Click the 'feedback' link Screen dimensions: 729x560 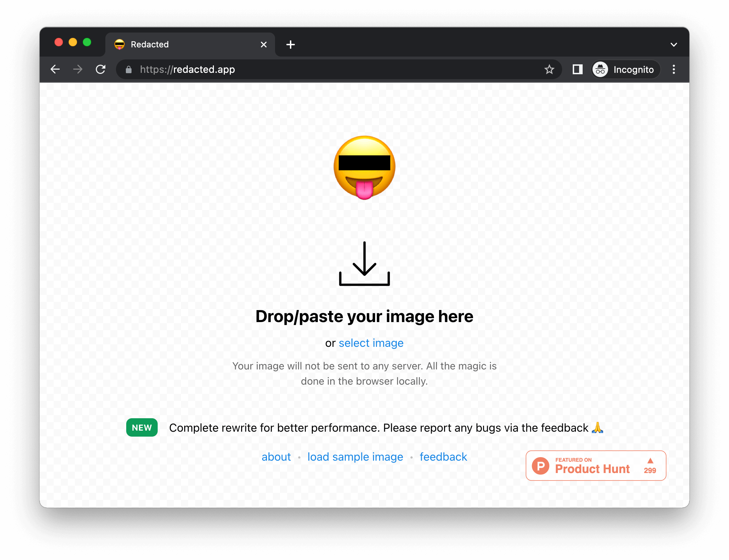point(443,456)
